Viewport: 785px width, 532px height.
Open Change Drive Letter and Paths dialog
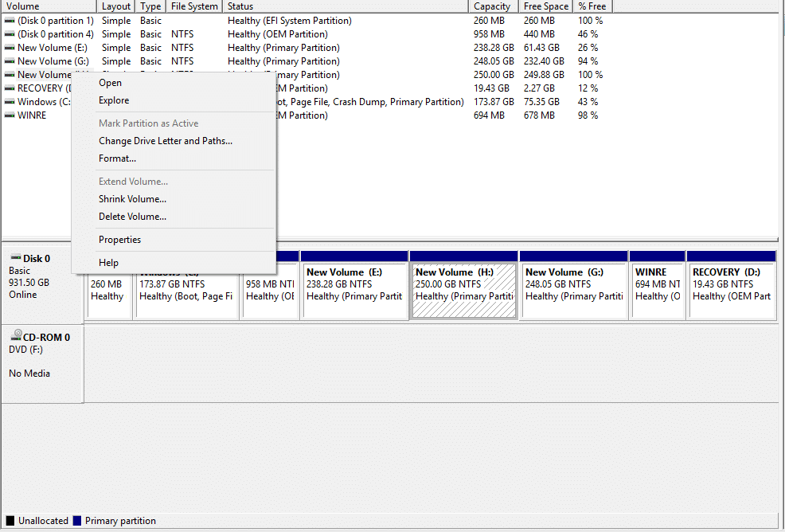click(x=166, y=141)
